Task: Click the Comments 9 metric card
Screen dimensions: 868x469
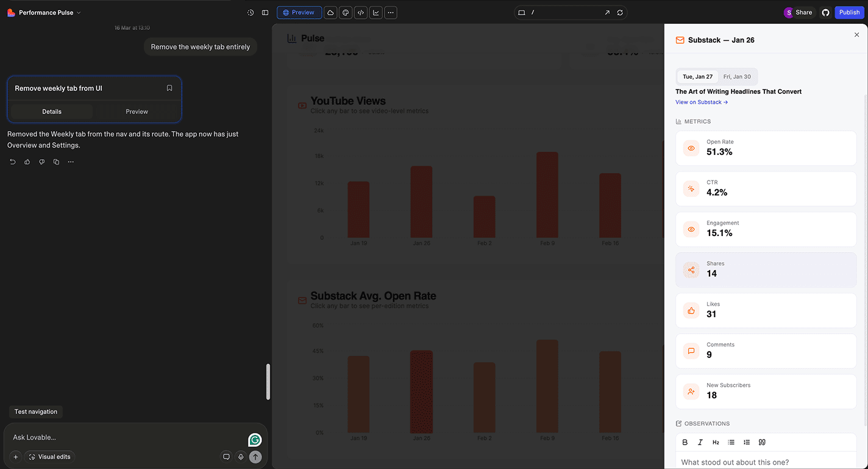Action: 766,351
